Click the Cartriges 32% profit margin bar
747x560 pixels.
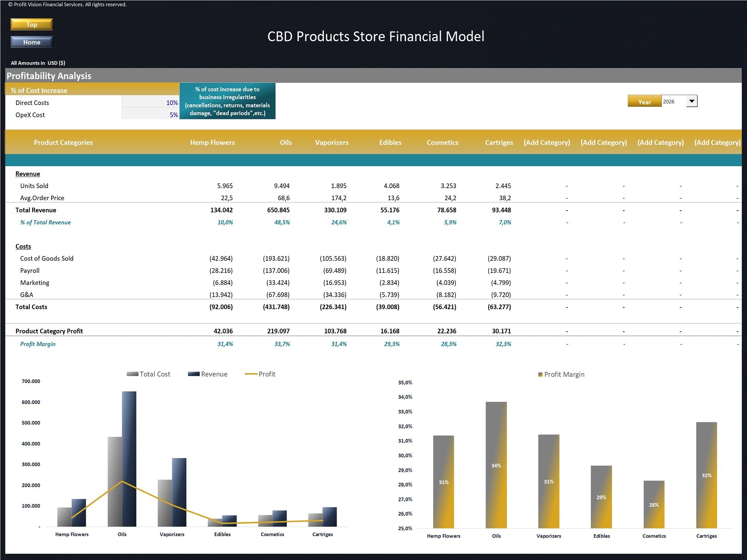pyautogui.click(x=707, y=475)
